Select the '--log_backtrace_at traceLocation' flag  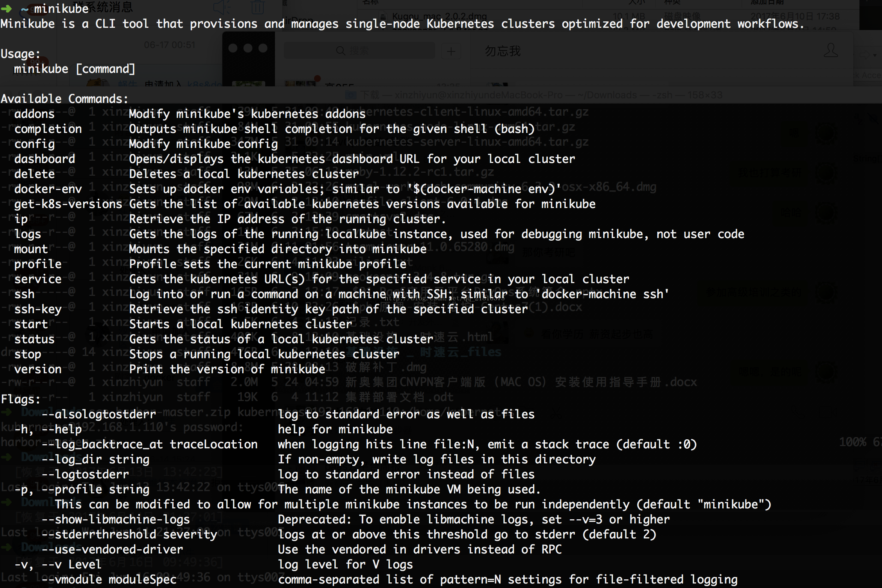[149, 444]
